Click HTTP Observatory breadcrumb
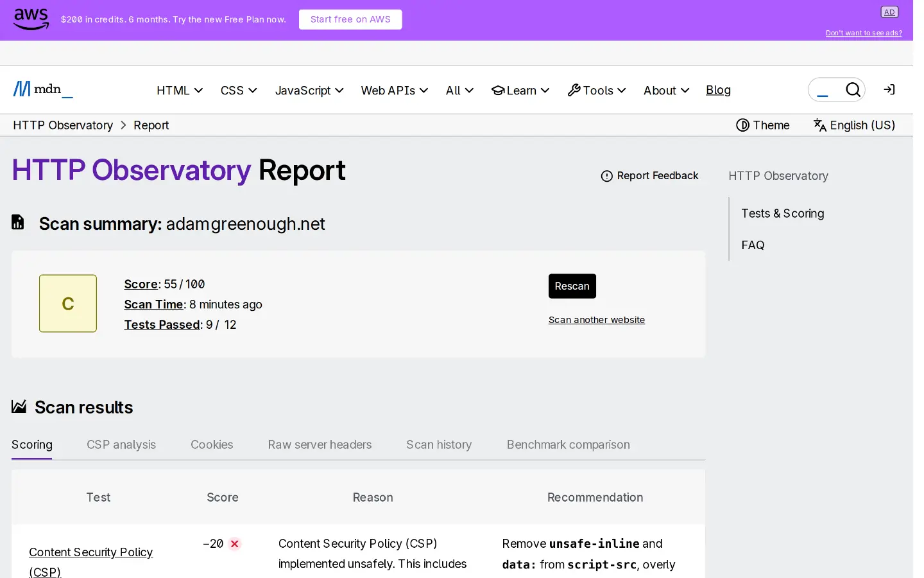924x578 pixels. 63,125
